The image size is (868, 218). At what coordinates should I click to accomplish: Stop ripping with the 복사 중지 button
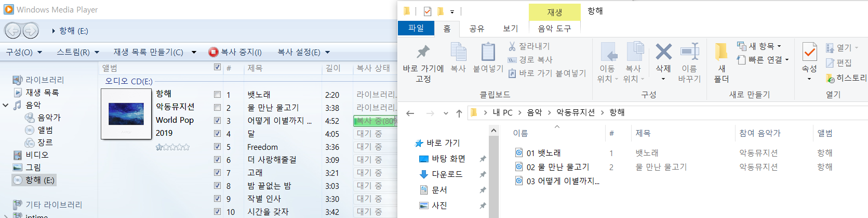[x=235, y=52]
